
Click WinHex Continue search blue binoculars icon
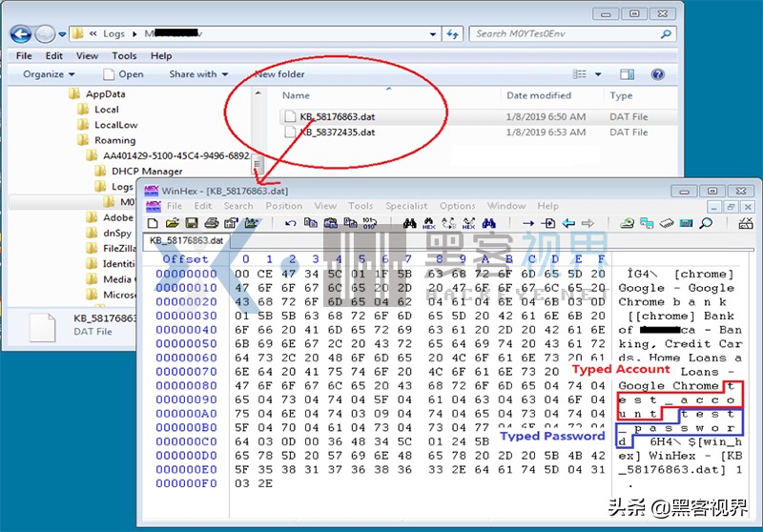coord(488,223)
